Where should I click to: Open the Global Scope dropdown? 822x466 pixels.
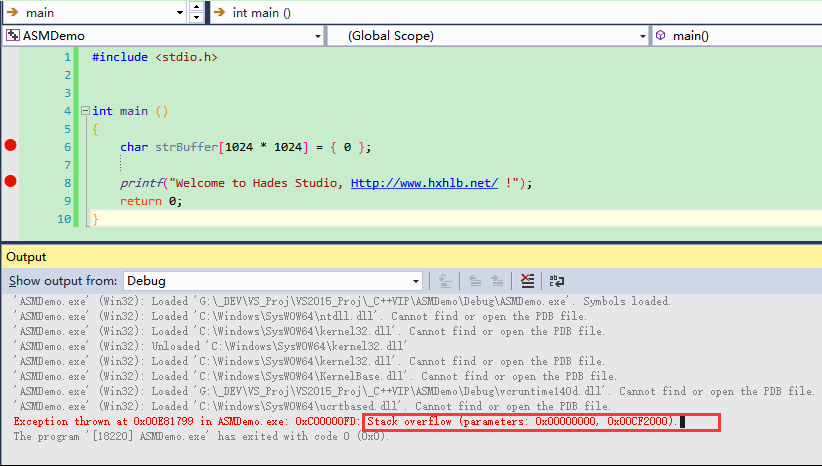click(x=643, y=36)
